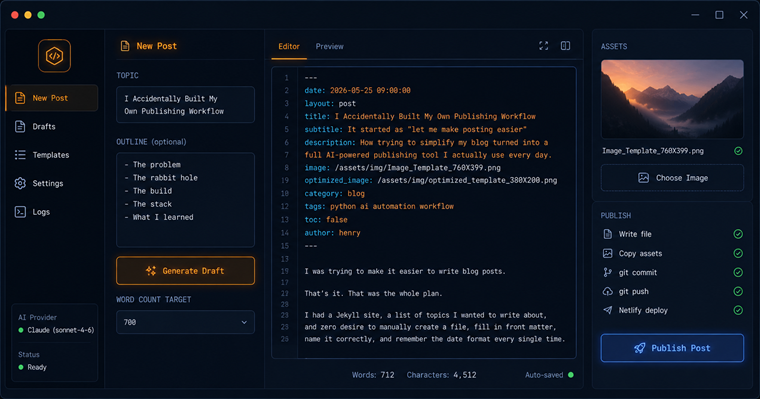Click the 'date: 2026-05-25' line

[x=357, y=91]
